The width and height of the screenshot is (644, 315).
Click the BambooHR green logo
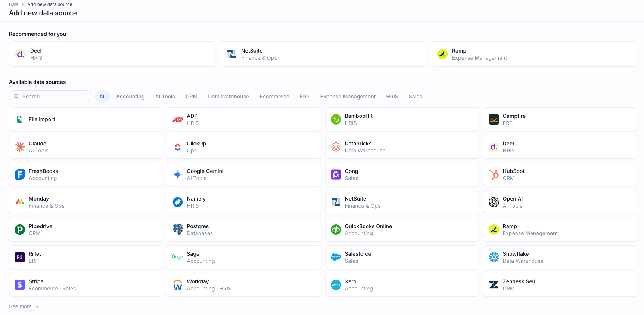(336, 119)
